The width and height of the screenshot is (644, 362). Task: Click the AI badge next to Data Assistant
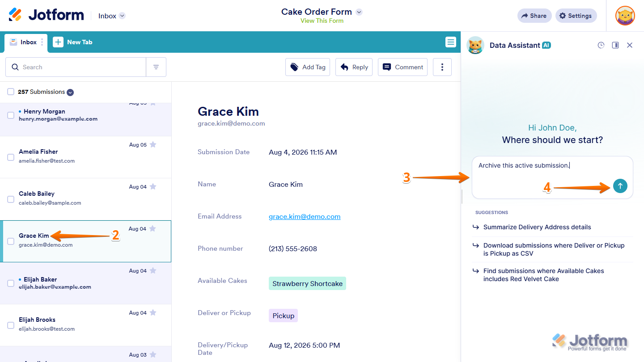[x=547, y=45]
